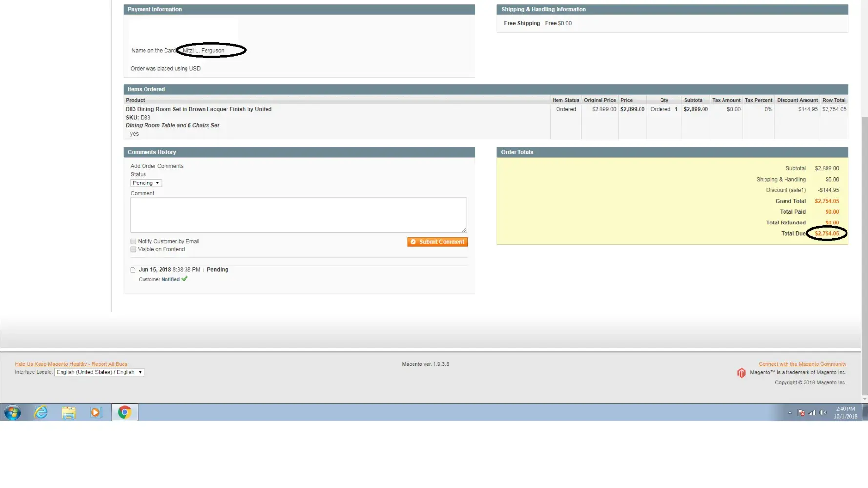Click the 'Magento ver. 1.9.3.8' footer text

pyautogui.click(x=426, y=364)
